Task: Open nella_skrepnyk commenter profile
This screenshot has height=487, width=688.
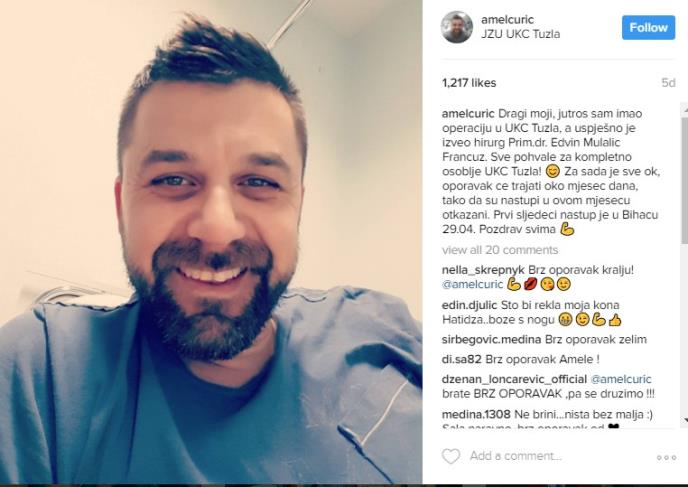Action: click(483, 270)
